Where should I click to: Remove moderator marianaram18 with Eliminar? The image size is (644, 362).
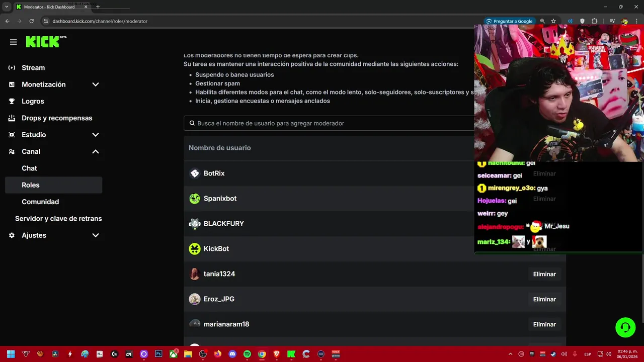click(x=544, y=324)
